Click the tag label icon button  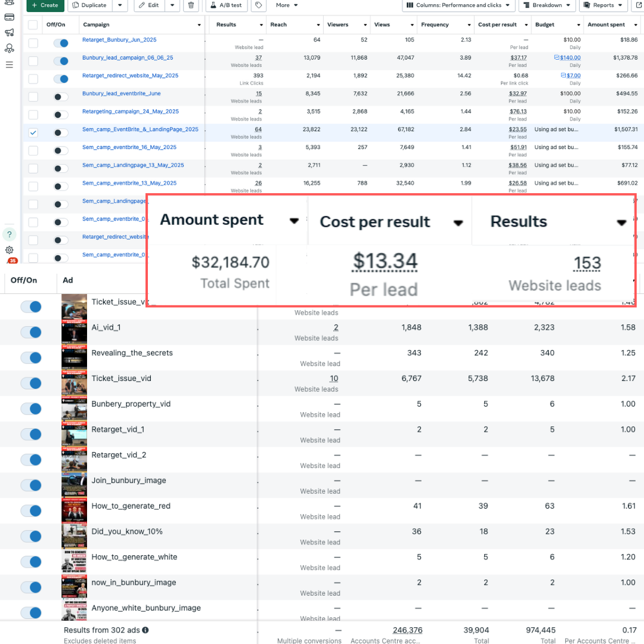(258, 5)
